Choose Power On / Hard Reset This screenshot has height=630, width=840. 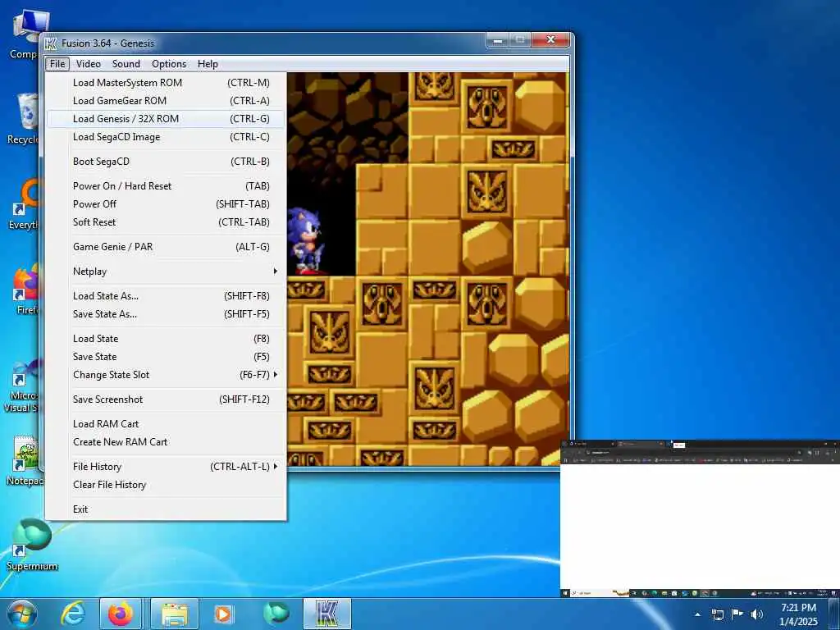tap(166, 186)
